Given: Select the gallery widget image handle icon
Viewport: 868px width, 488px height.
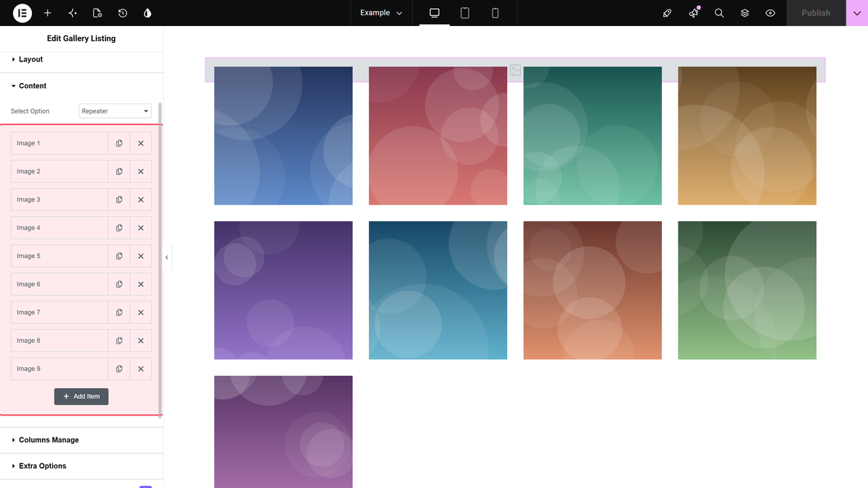Looking at the screenshot, I should coord(515,70).
